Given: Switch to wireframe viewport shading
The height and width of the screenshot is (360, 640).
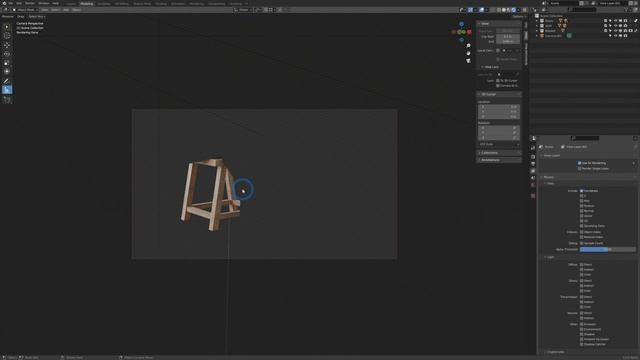Looking at the screenshot, I should click(499, 10).
